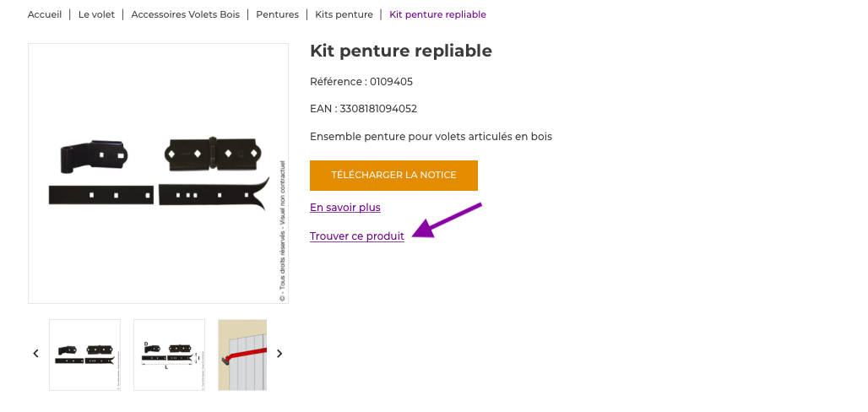Click the vertical copyright notice on image
This screenshot has width=868, height=412.
pos(281,230)
